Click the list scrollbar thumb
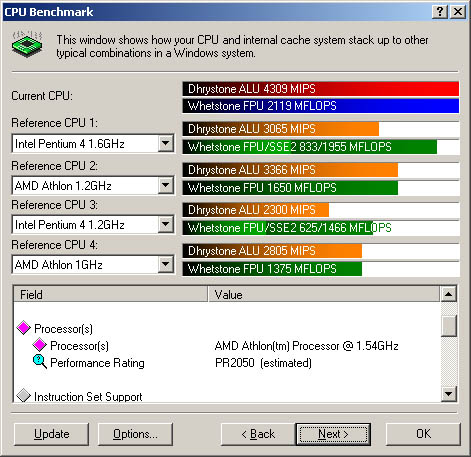Viewport: 471px width, 457px height. pyautogui.click(x=449, y=326)
